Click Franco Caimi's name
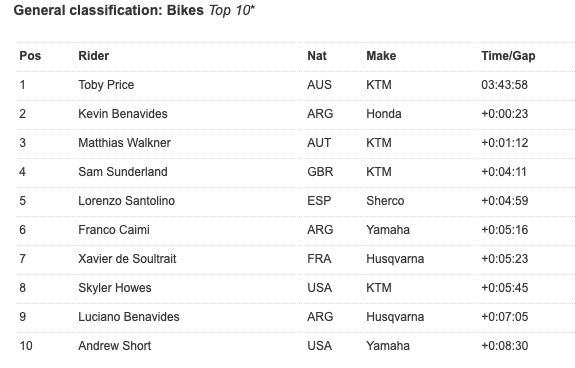575x368 pixels. click(114, 229)
